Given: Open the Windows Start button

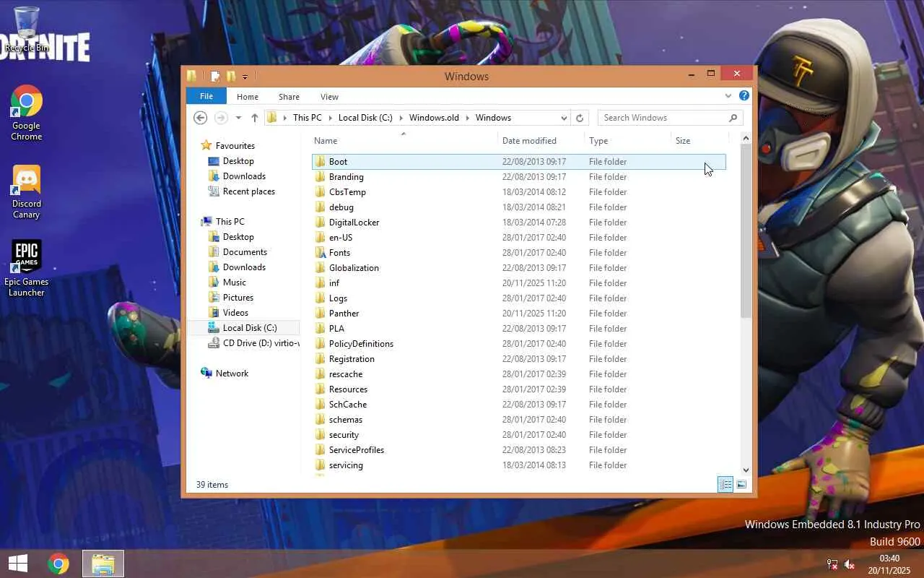Looking at the screenshot, I should coord(18,564).
